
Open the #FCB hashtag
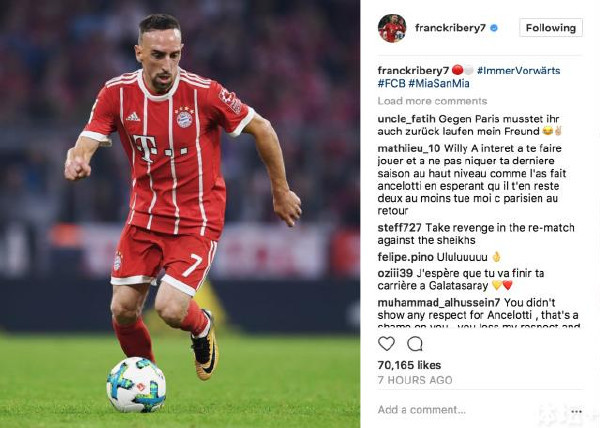click(x=391, y=83)
